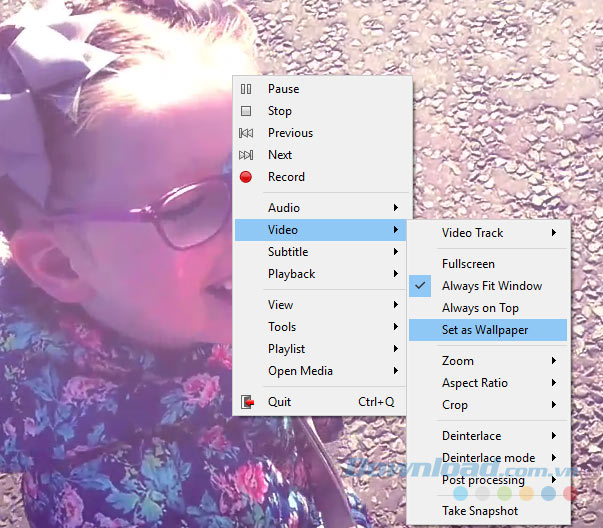Uncheck the Always Fit Window checkmark

click(x=420, y=286)
